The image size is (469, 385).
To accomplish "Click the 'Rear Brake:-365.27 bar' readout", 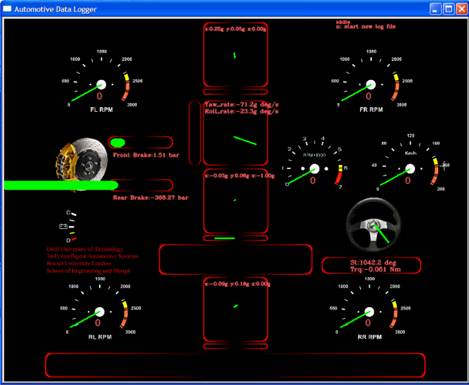I will (151, 198).
